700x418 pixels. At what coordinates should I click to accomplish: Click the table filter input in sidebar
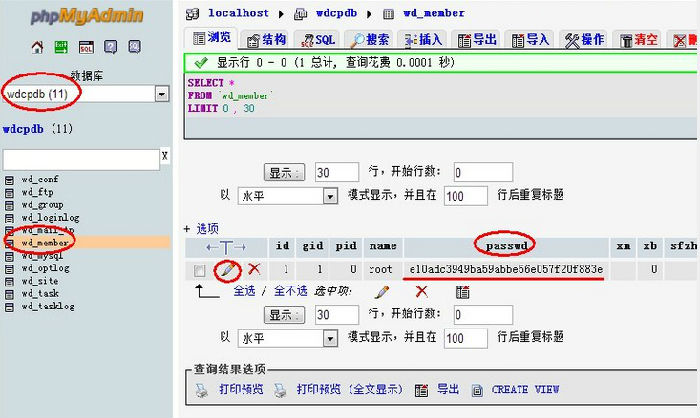[80, 159]
